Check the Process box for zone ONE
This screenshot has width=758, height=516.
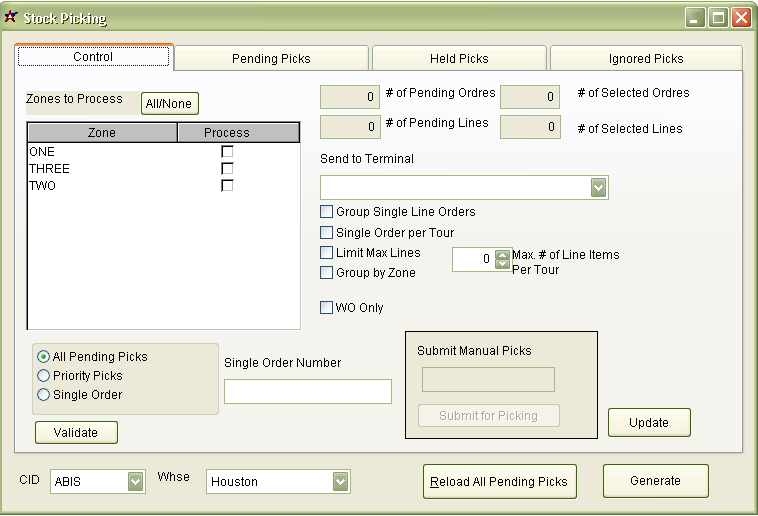[x=227, y=152]
